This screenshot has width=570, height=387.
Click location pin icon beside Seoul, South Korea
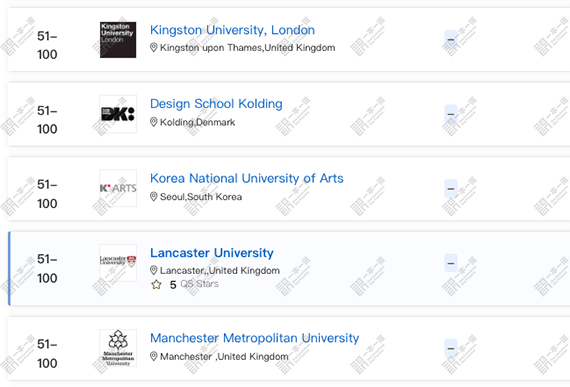(x=153, y=197)
